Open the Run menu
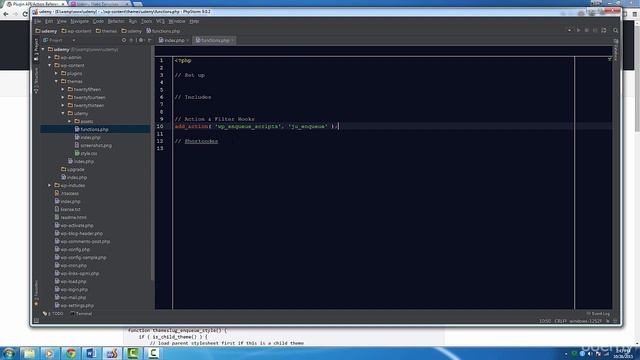This screenshot has height=360, width=640. 133,21
